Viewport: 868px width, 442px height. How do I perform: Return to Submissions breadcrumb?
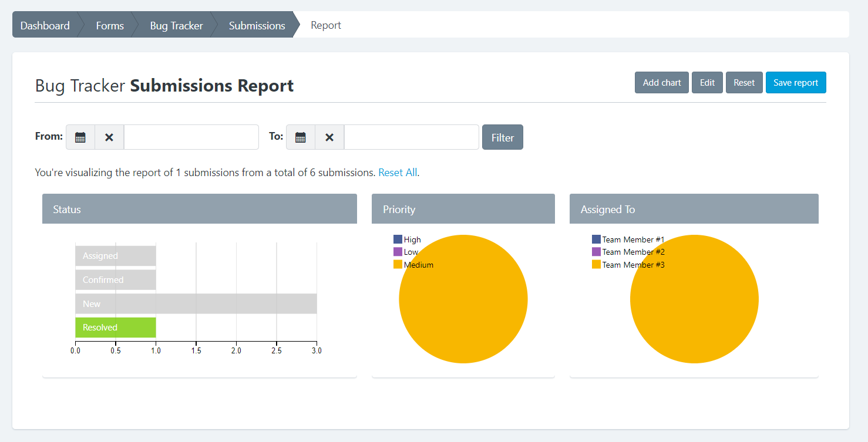pyautogui.click(x=257, y=26)
